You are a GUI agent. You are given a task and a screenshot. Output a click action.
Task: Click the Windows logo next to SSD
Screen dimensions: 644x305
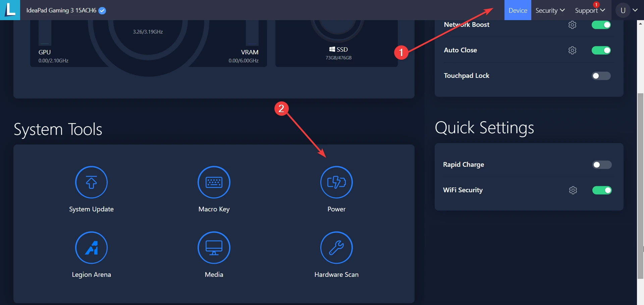pyautogui.click(x=332, y=49)
